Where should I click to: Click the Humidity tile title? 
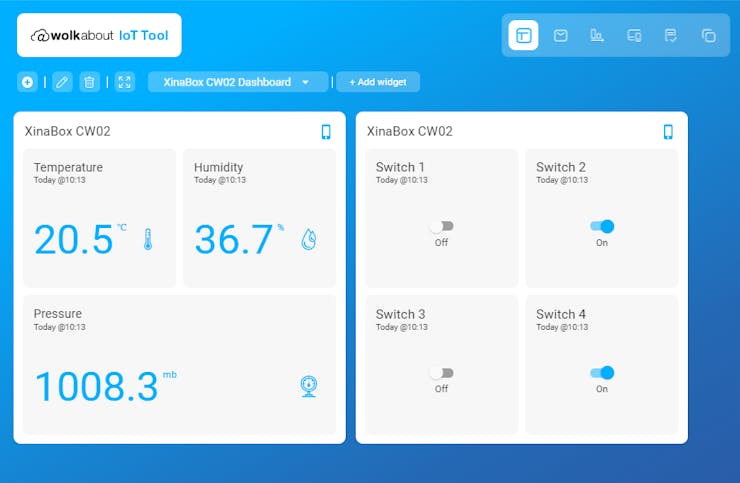[x=219, y=167]
